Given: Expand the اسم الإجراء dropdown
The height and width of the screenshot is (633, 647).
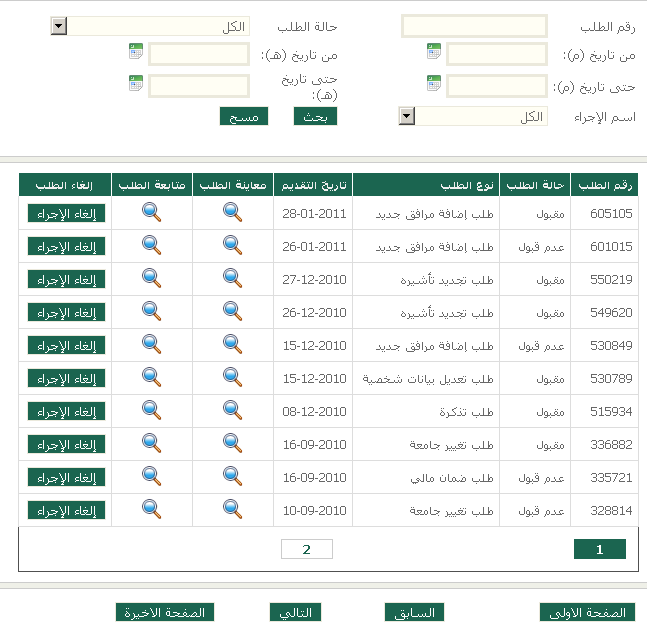Looking at the screenshot, I should pos(406,117).
